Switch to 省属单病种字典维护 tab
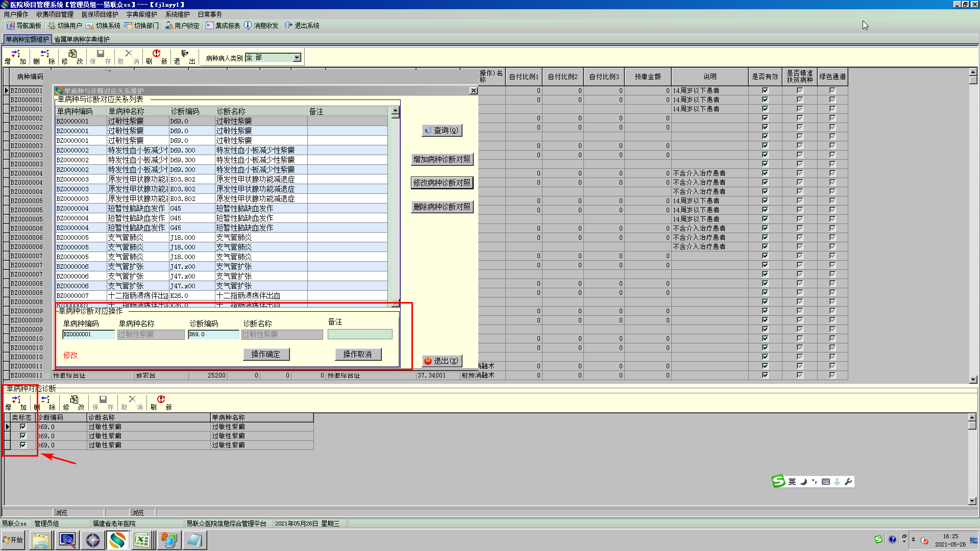Screen dimensions: 980x551 82,39
